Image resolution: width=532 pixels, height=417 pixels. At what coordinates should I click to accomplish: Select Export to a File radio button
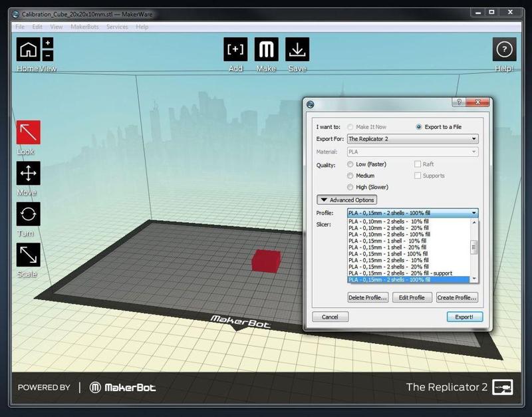419,127
